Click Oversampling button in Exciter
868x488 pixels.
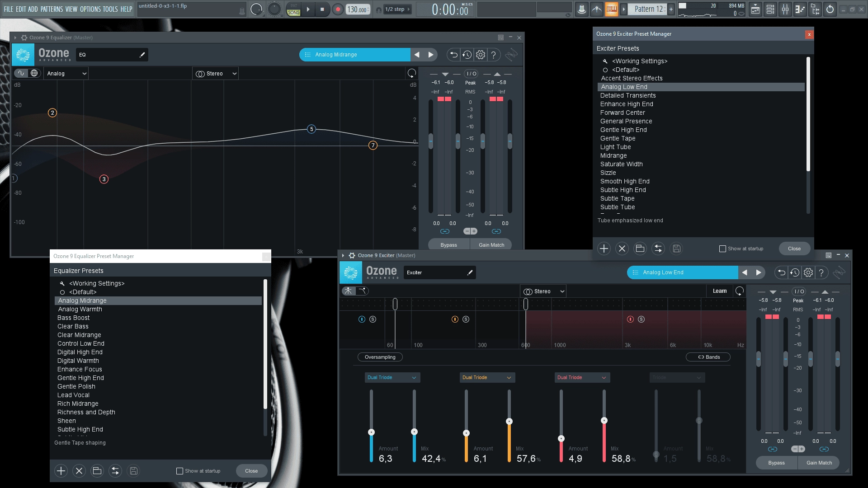[x=380, y=357]
